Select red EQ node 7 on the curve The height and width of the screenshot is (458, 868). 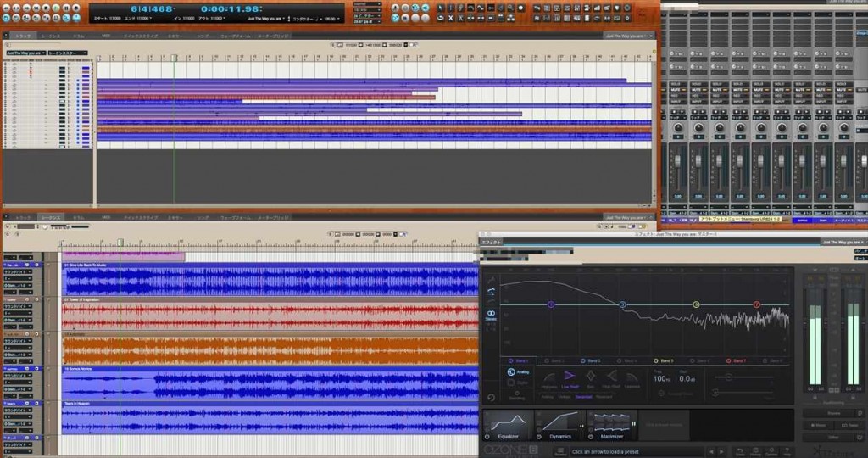757,304
